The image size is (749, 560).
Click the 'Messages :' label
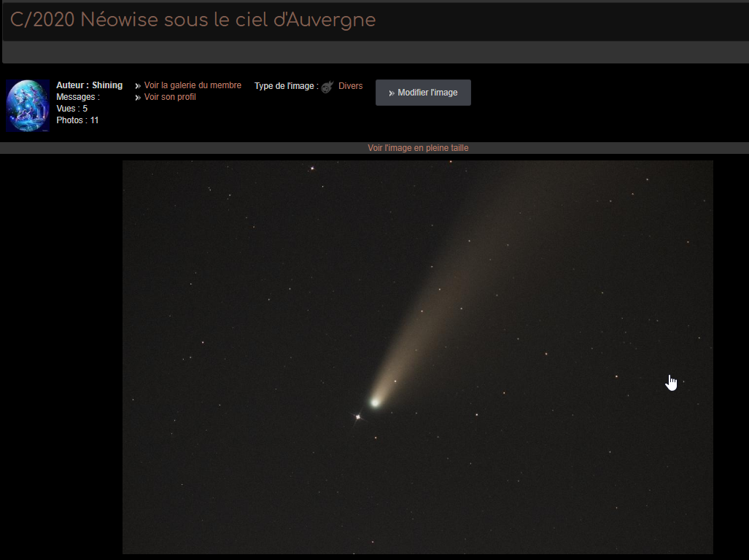78,97
